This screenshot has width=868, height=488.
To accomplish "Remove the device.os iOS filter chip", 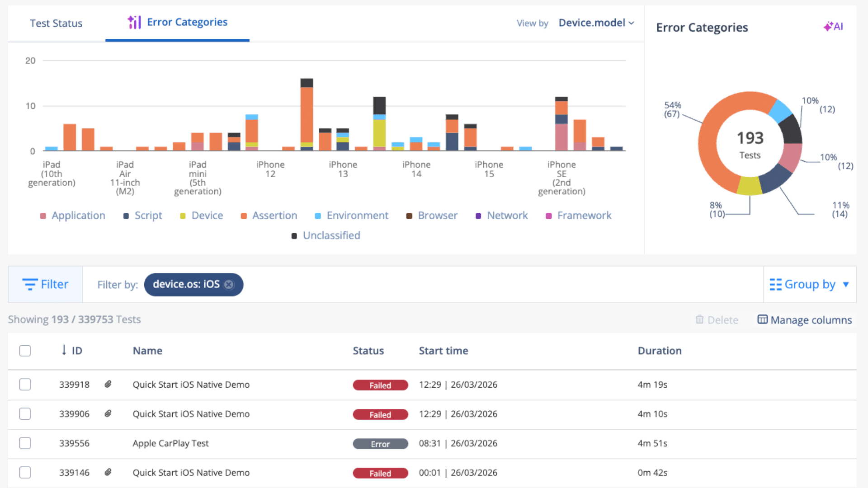I will coord(229,285).
